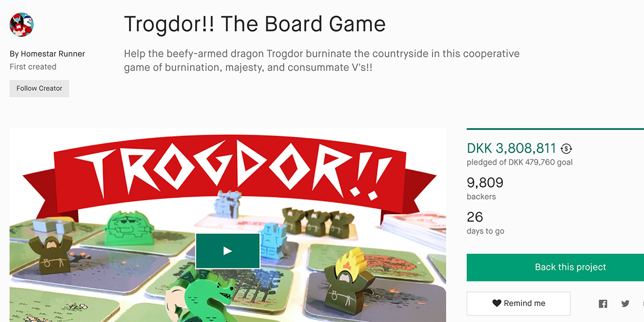The height and width of the screenshot is (322, 644).
Task: Share the project via Facebook icon
Action: (603, 304)
